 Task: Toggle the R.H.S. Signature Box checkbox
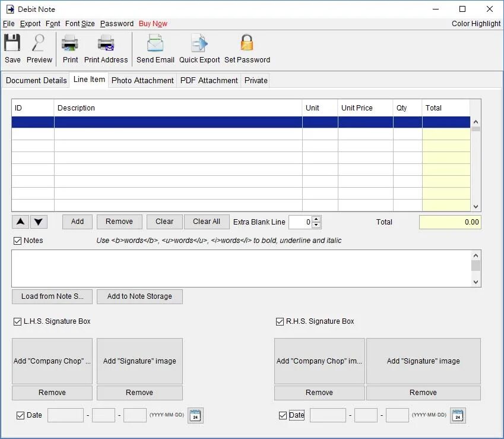tap(280, 321)
